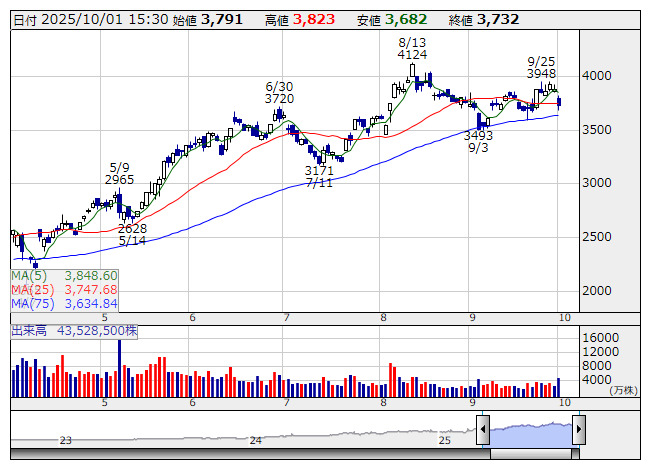Click the green low price value 3,682
Viewport: 653px width, 470px height.
coord(406,20)
